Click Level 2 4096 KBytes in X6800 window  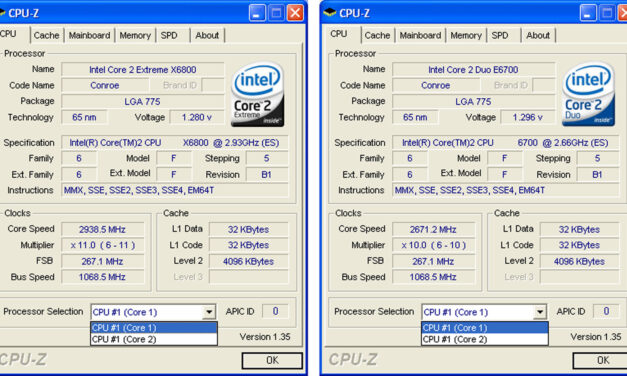click(x=248, y=261)
